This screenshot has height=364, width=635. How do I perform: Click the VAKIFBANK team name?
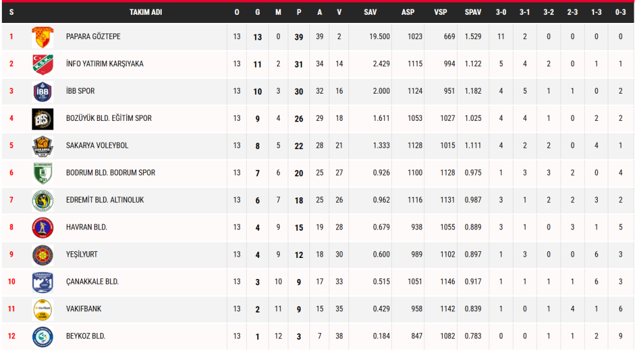tap(84, 309)
